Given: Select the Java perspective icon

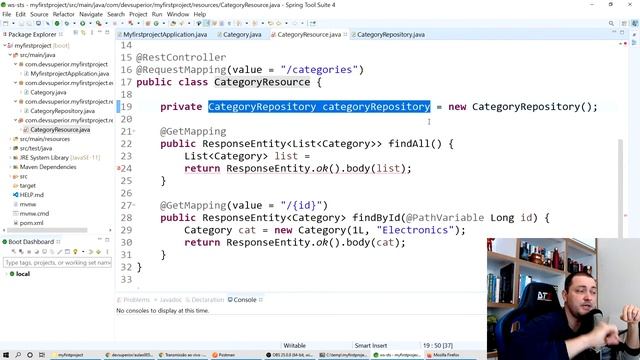Looking at the screenshot, I should (x=635, y=24).
